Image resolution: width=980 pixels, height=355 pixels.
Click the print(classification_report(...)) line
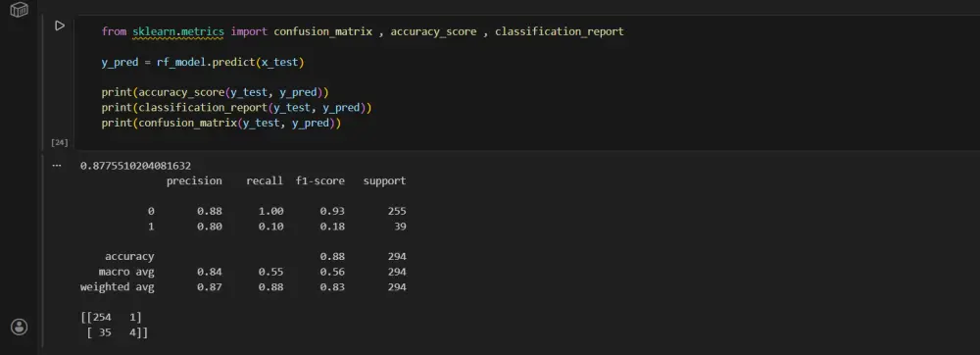pos(236,108)
